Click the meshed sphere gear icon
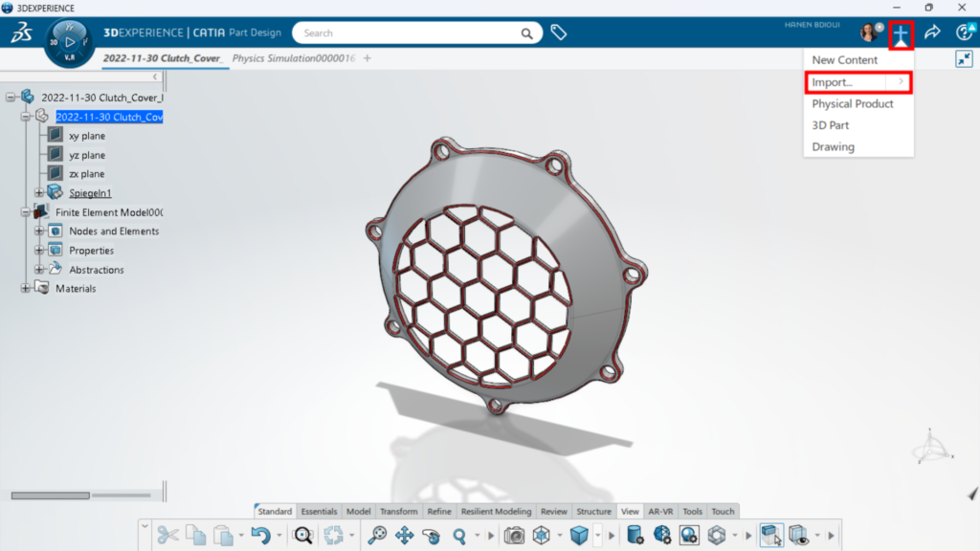980x551 pixels. click(x=662, y=536)
